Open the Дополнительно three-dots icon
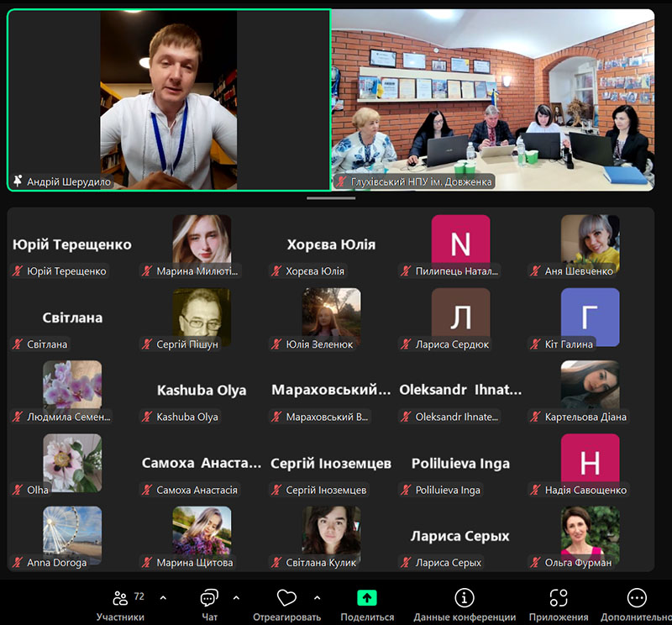The height and width of the screenshot is (625, 672). (637, 598)
